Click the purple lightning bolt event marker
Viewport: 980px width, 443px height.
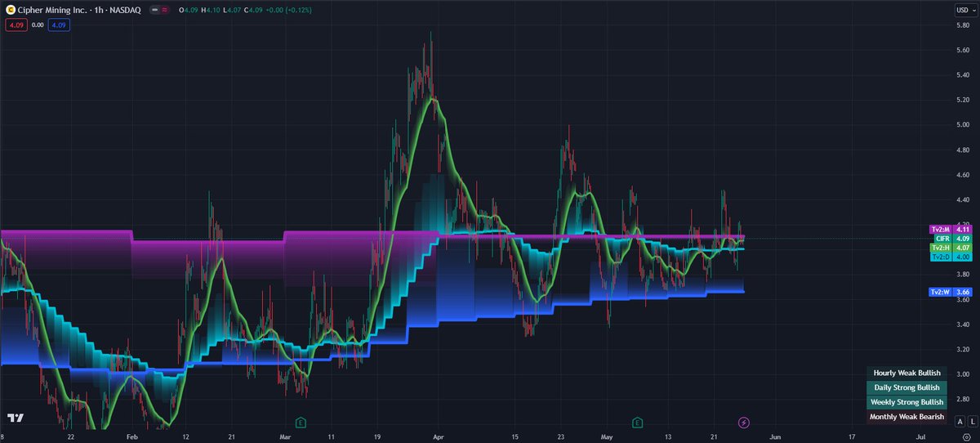pyautogui.click(x=743, y=422)
